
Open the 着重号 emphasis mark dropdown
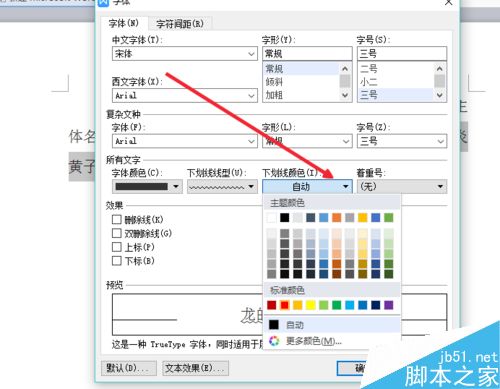(402, 186)
